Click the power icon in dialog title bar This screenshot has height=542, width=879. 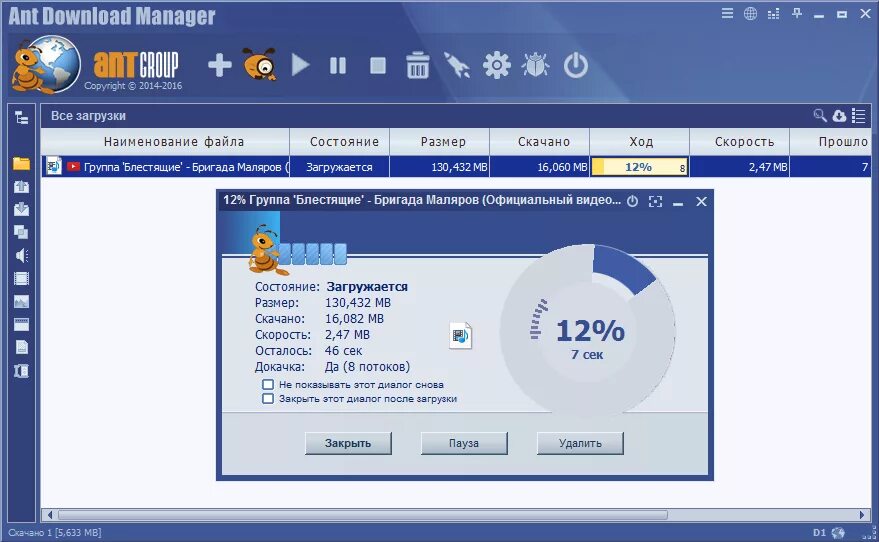pos(632,201)
